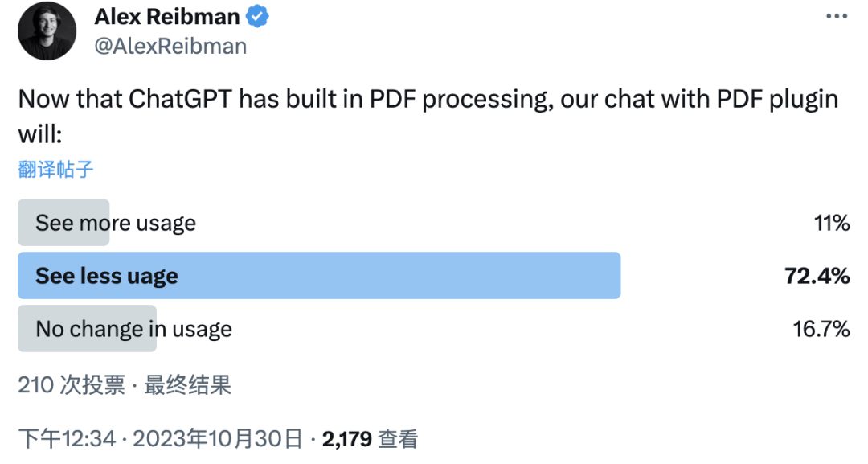The height and width of the screenshot is (464, 868).
Task: Click the 72.4% poll result value
Action: pos(817,276)
